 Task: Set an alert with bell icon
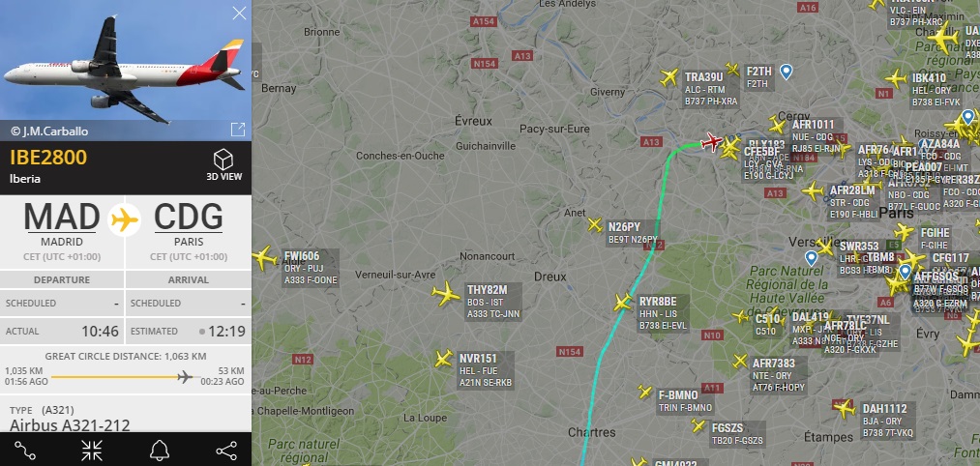click(x=160, y=451)
